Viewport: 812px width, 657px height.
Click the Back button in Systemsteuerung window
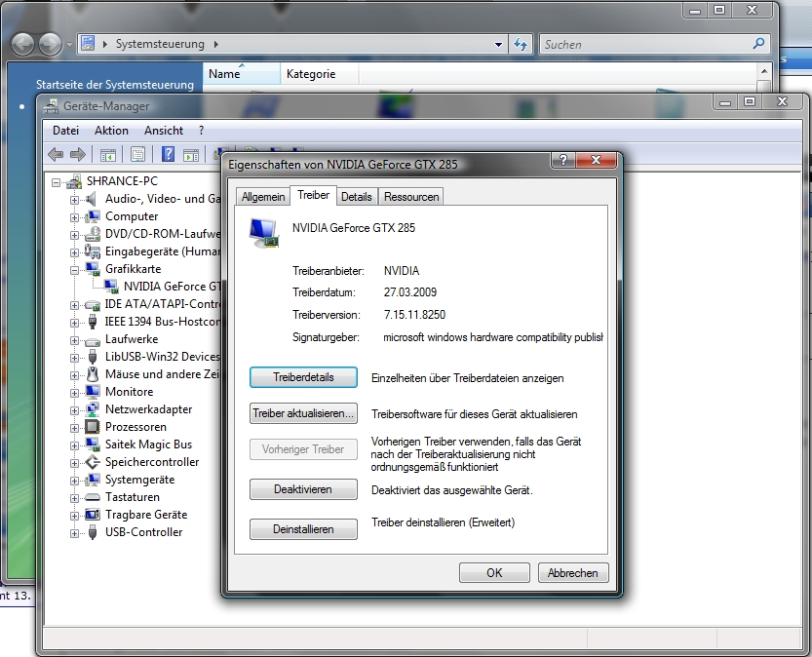(22, 45)
